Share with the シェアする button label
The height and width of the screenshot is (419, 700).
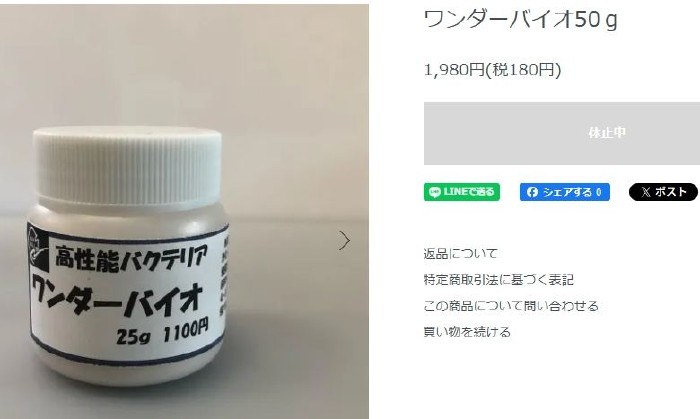[567, 192]
